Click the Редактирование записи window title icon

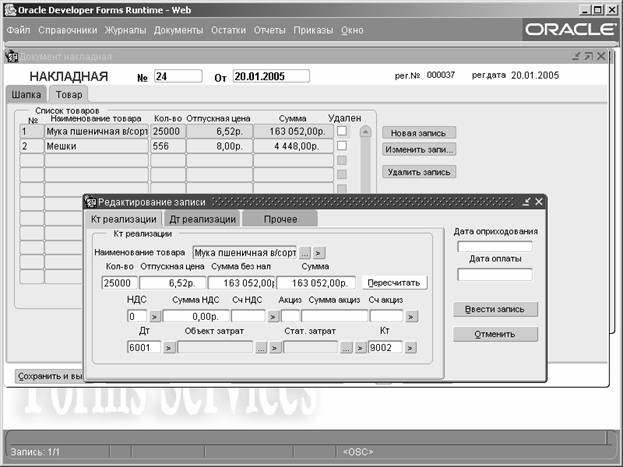click(91, 202)
